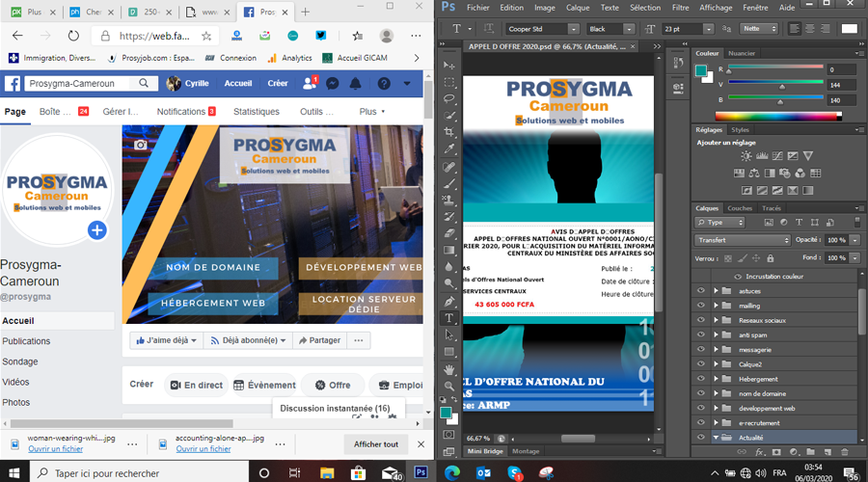Hide the Hebergement layer group
The height and width of the screenshot is (482, 868).
[x=701, y=379]
